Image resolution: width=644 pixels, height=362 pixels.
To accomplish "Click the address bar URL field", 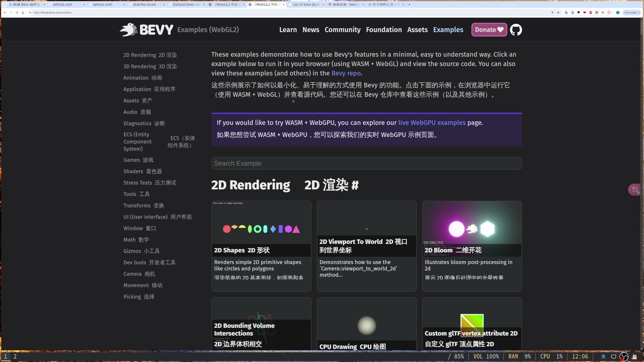I will [288, 12].
